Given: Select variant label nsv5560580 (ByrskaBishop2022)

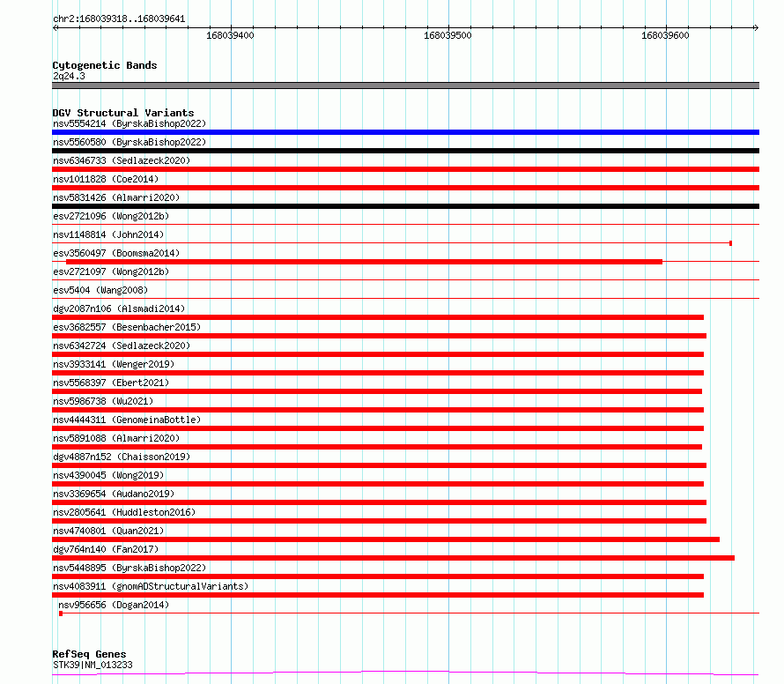Looking at the screenshot, I should click(x=129, y=142).
